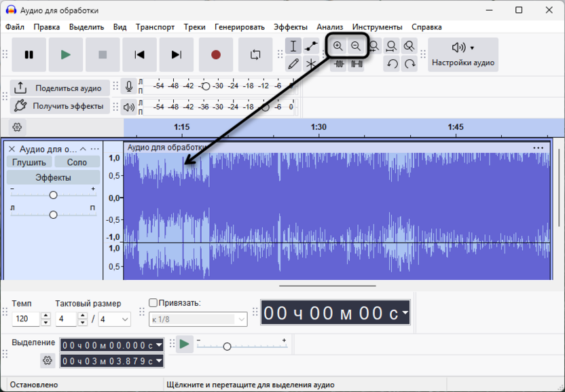Toggle Глушить to mute the track
The width and height of the screenshot is (565, 392).
(28, 162)
